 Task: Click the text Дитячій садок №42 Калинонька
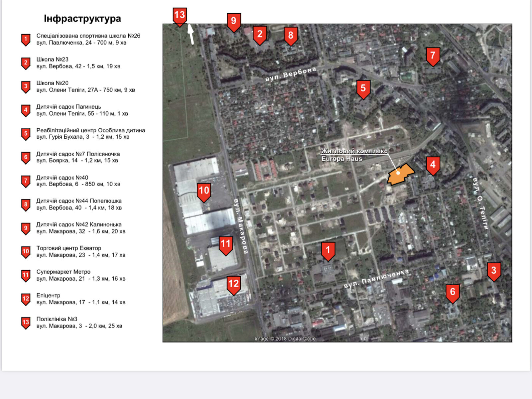pyautogui.click(x=79, y=224)
